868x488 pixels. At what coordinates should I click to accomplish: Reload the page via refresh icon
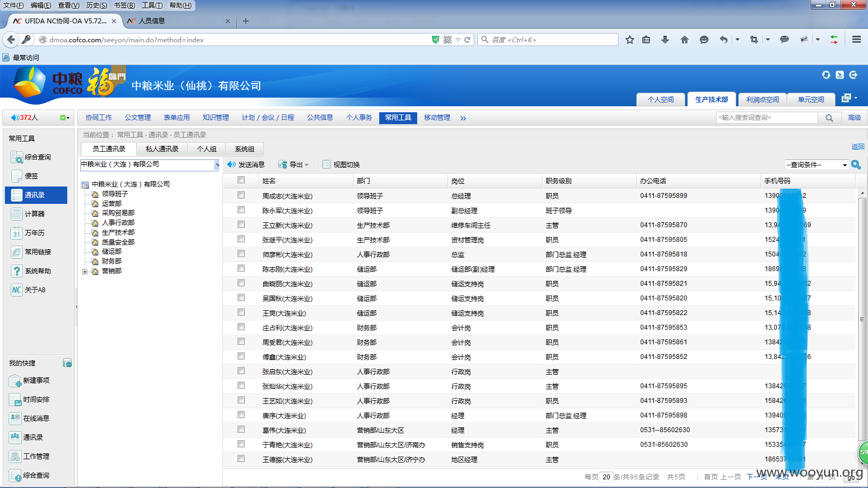467,40
